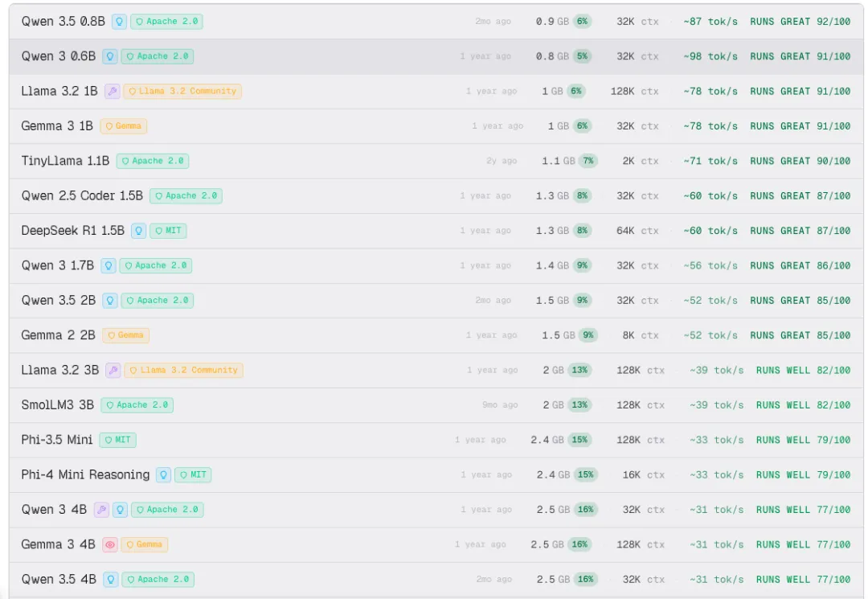Click "2y ago" in the TinyLlama 1.1B row
The width and height of the screenshot is (868, 599).
[502, 161]
